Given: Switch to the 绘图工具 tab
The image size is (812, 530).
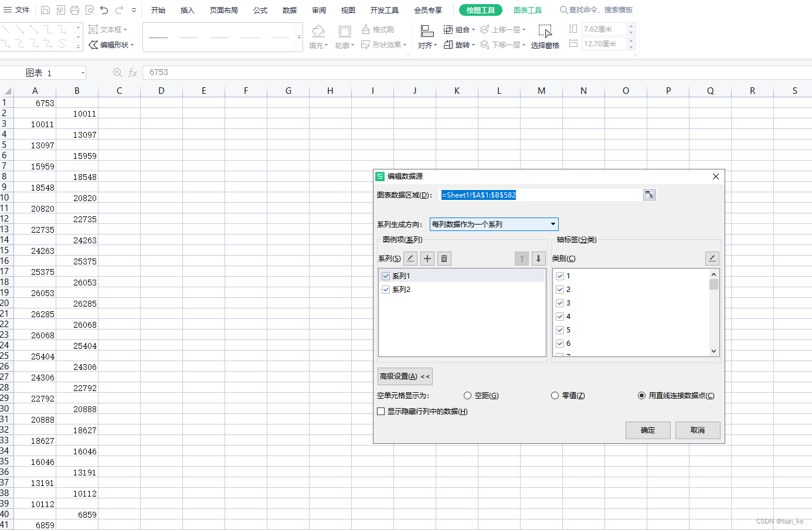Looking at the screenshot, I should pos(481,10).
